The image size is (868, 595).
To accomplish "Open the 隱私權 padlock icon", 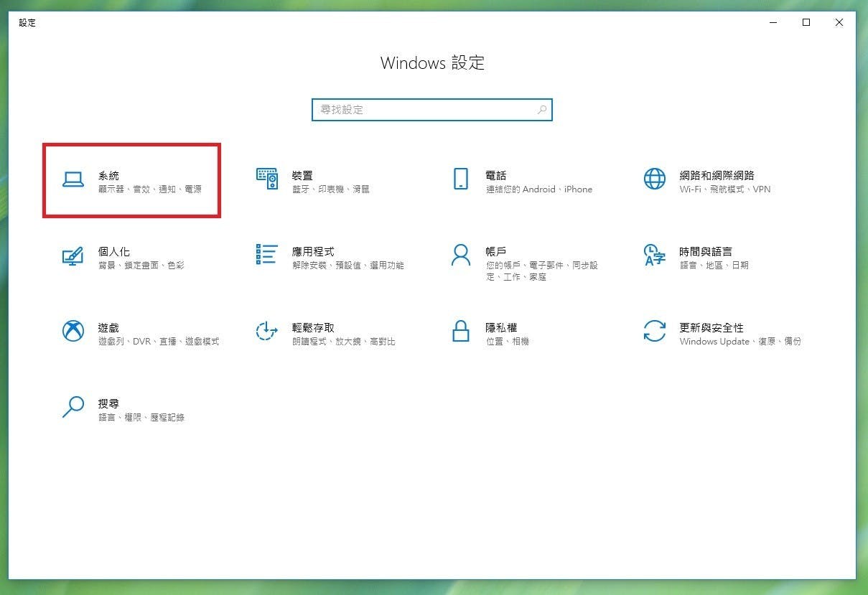I will [x=461, y=331].
